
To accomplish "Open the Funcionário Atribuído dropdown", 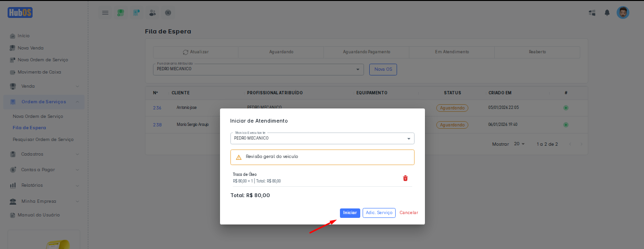I will 258,69.
